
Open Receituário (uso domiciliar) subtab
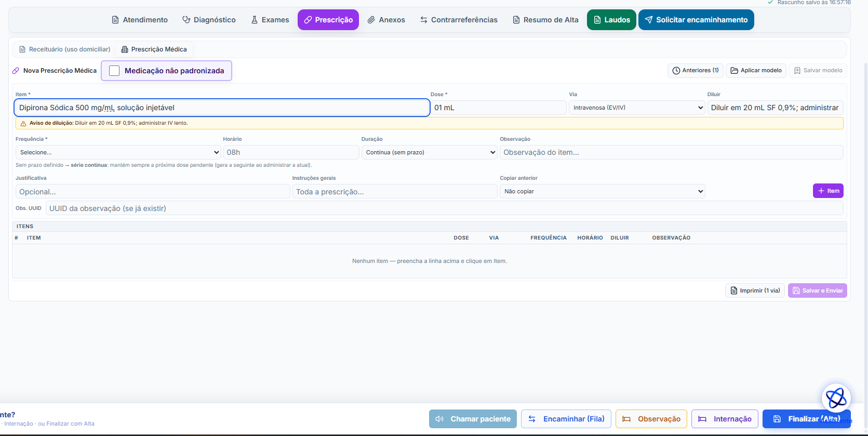click(65, 49)
